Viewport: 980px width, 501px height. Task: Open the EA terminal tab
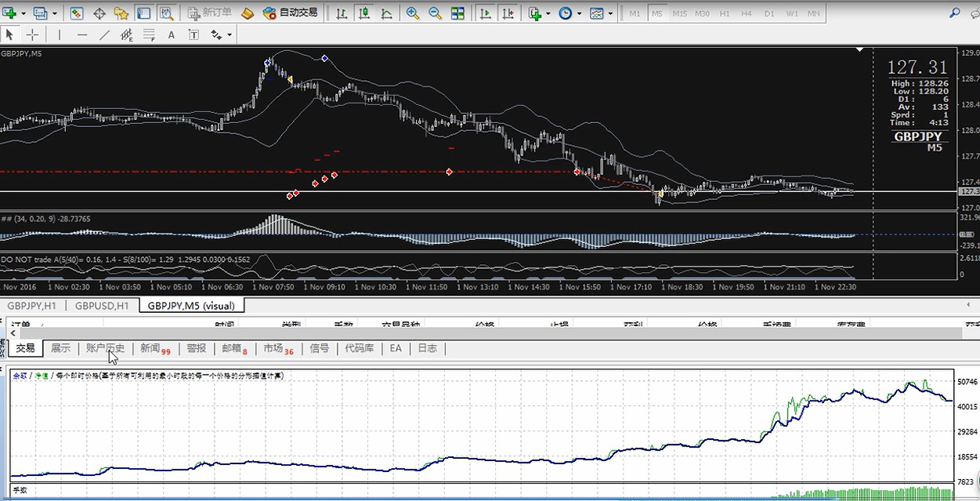point(396,348)
